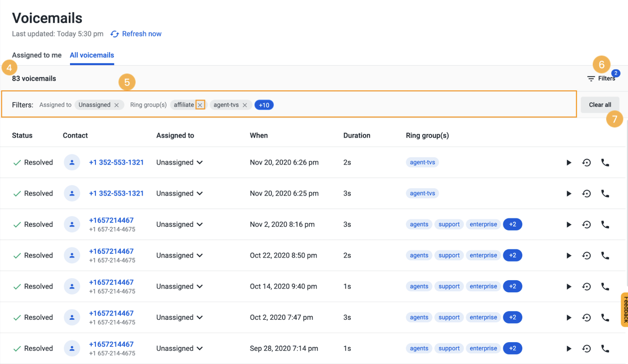The image size is (628, 364).
Task: Play the Sep 28, 2020 7:14 pm voicemail
Action: (569, 349)
